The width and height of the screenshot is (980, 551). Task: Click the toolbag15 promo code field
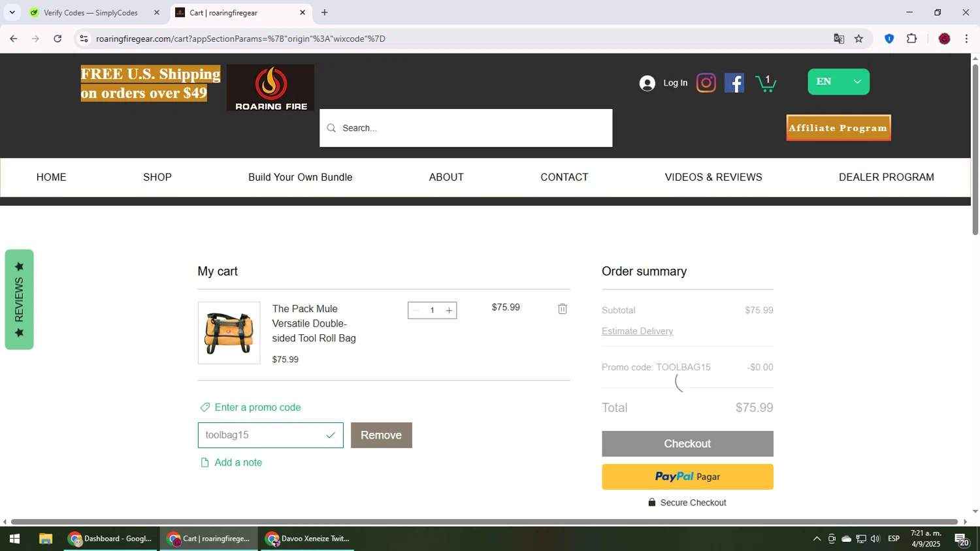(270, 435)
